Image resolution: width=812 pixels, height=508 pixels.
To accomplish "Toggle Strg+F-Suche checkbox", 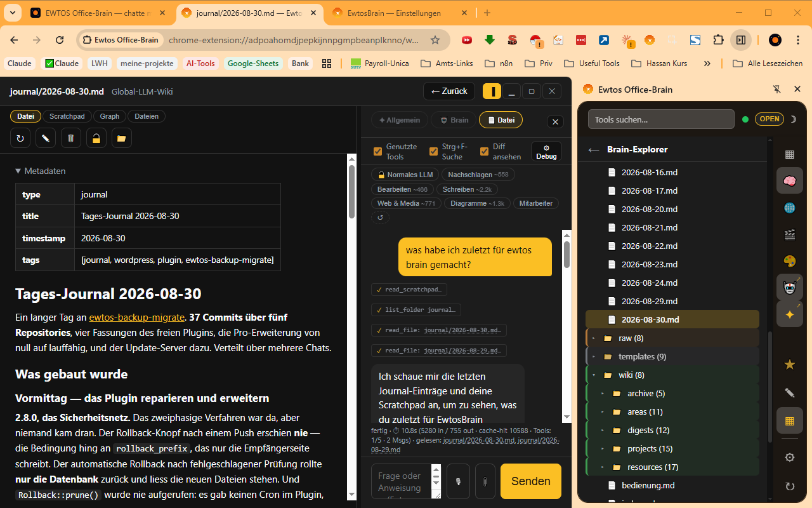I will pyautogui.click(x=434, y=151).
